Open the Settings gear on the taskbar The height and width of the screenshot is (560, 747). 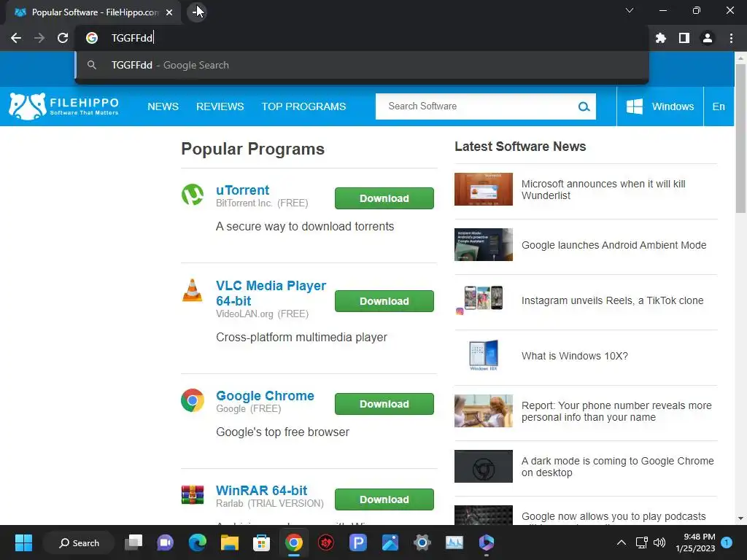tap(422, 542)
